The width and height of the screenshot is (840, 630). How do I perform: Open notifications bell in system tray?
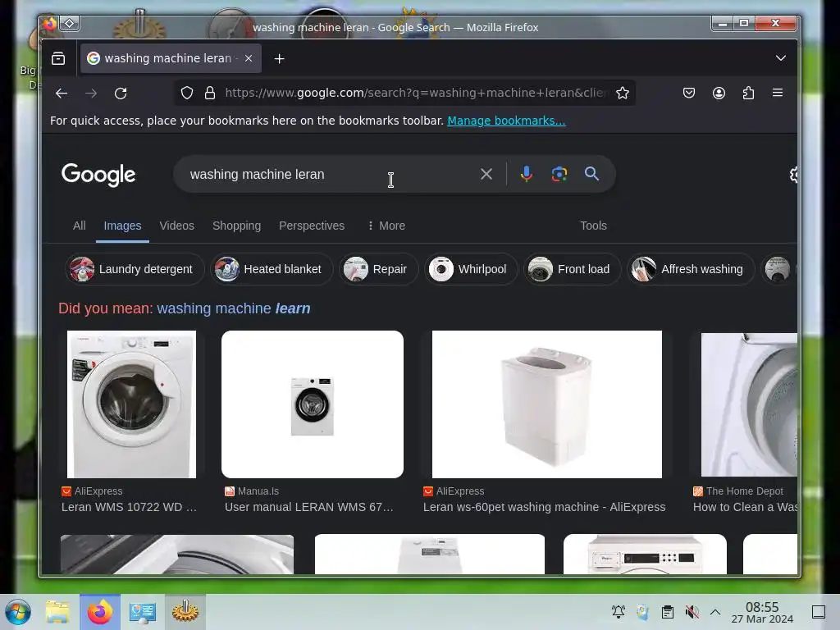click(619, 611)
